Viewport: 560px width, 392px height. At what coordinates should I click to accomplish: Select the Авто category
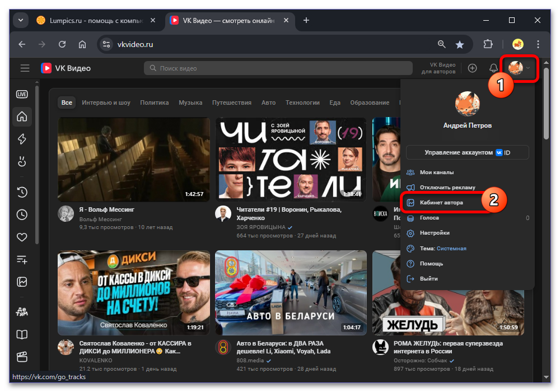269,102
